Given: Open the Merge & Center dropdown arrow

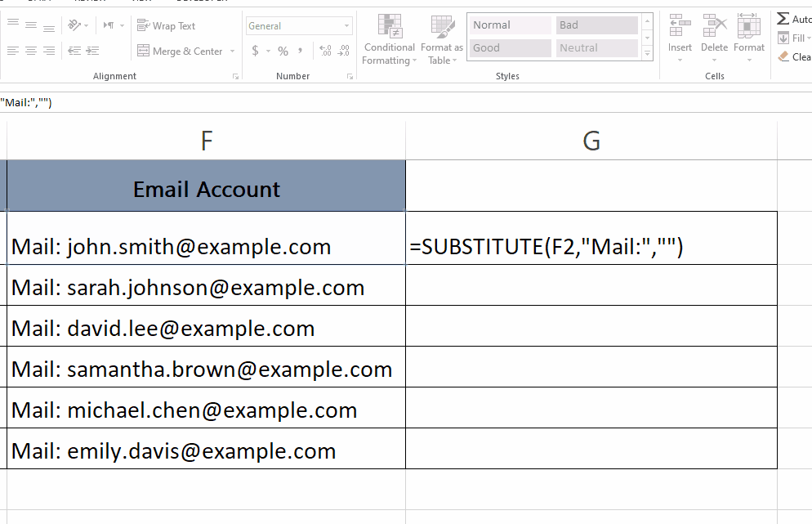Looking at the screenshot, I should 232,51.
